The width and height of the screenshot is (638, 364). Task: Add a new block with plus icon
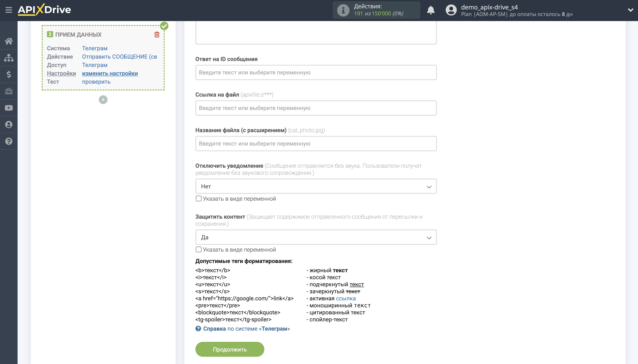(103, 100)
